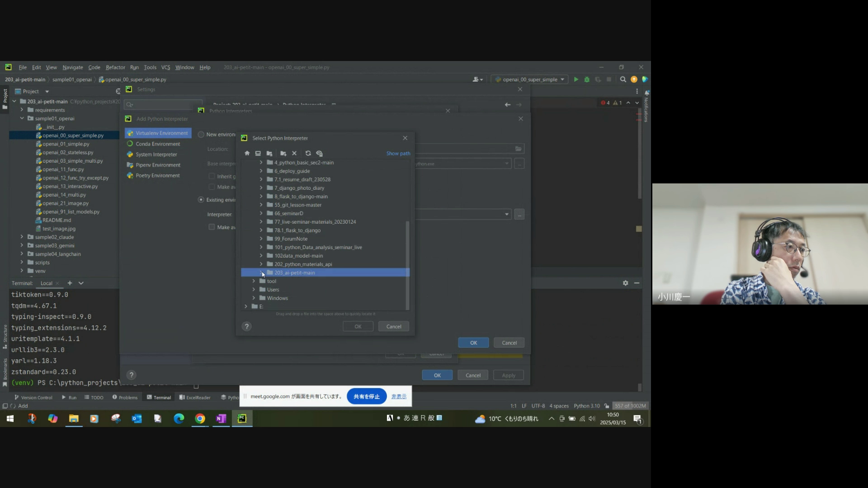Click the Show path link
Image resolution: width=868 pixels, height=488 pixels.
click(398, 154)
